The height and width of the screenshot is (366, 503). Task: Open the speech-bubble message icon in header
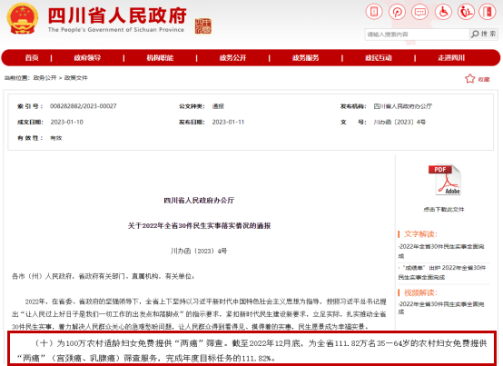(420, 12)
